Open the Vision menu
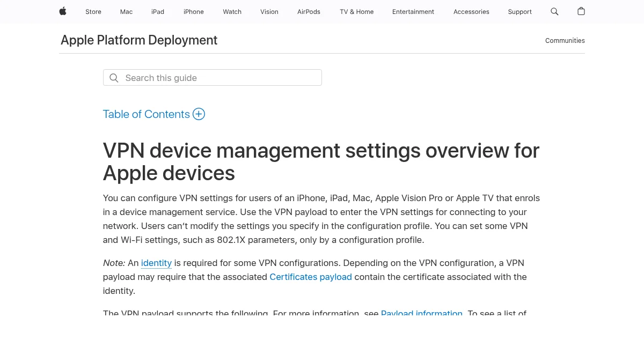This screenshot has height=362, width=644. pos(269,12)
